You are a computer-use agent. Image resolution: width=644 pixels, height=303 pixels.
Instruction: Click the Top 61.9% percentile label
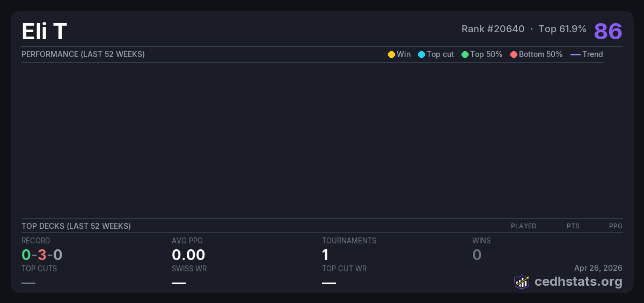(x=562, y=29)
